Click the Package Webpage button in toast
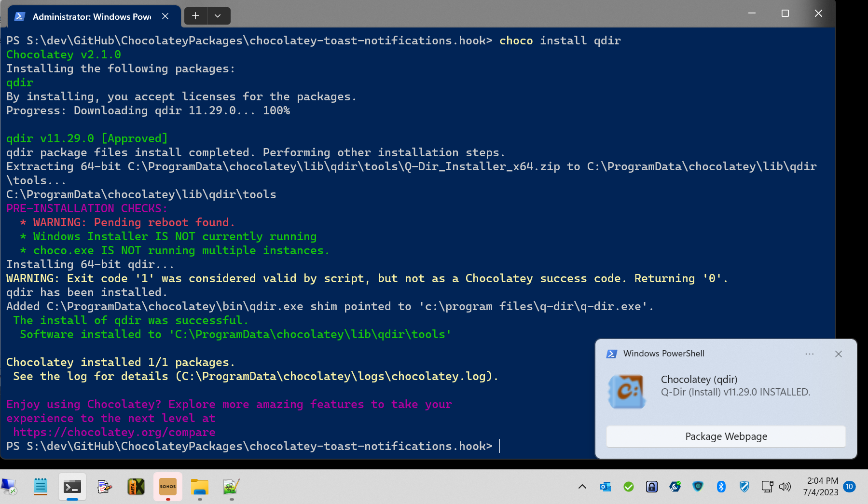Viewport: 868px width, 504px height. click(726, 436)
